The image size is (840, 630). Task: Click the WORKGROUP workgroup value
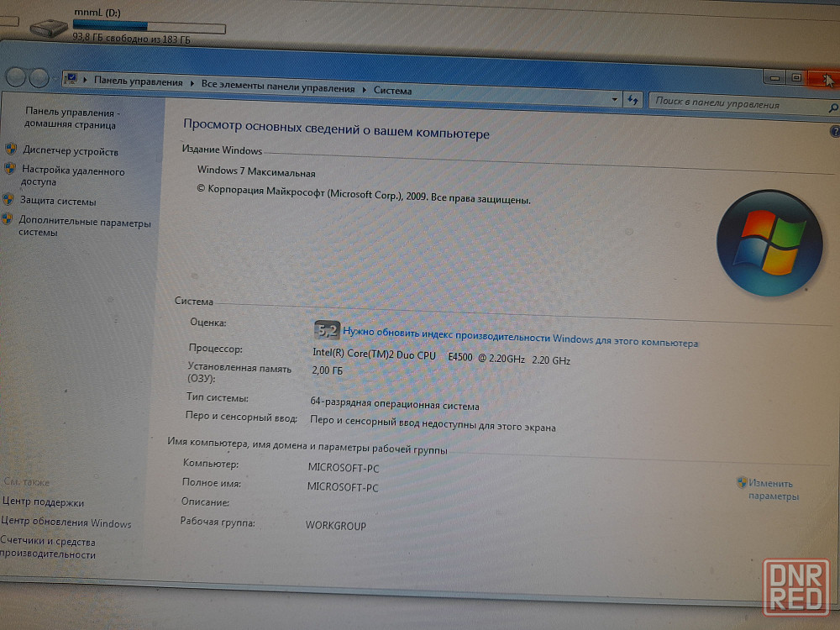click(335, 525)
